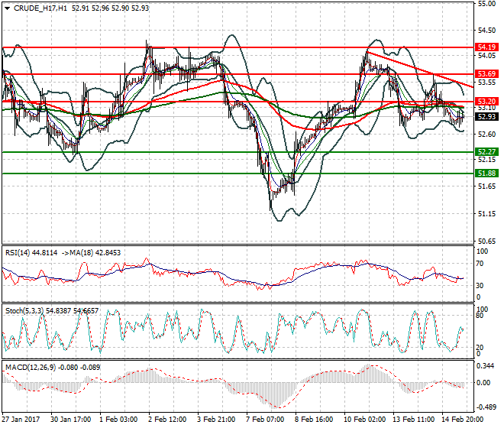Click the MACD(12,26,9) indicator label
504x428 pixels.
28,368
